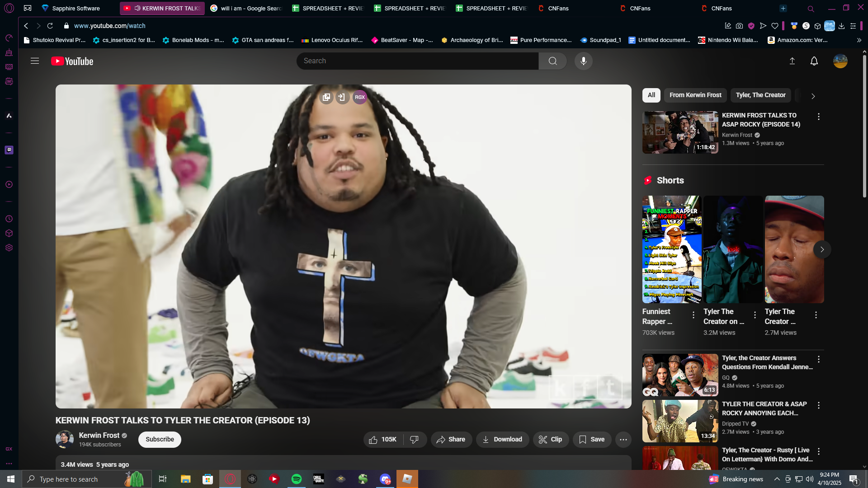Open Kerwin Frost channel name link

(x=99, y=435)
